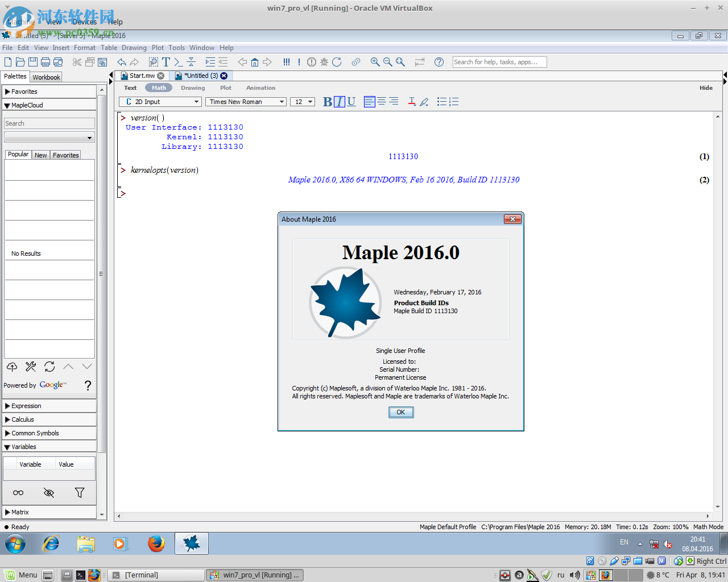
Task: Select right text alignment
Action: click(394, 102)
